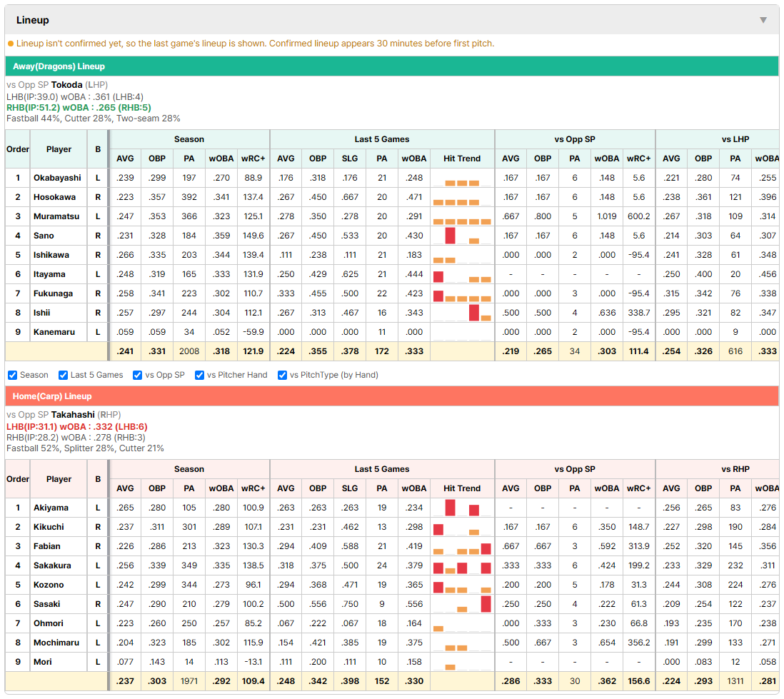Click the orange lineup warning dot

click(x=11, y=44)
